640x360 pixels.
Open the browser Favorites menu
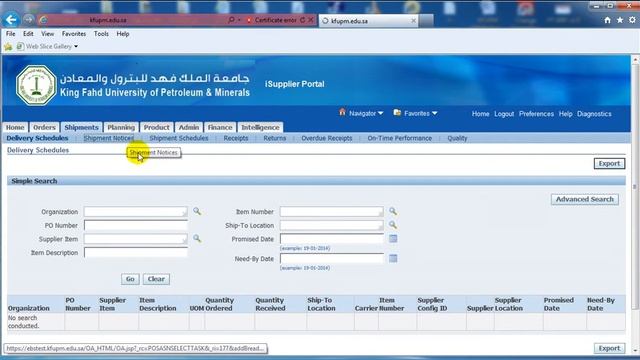coord(74,34)
